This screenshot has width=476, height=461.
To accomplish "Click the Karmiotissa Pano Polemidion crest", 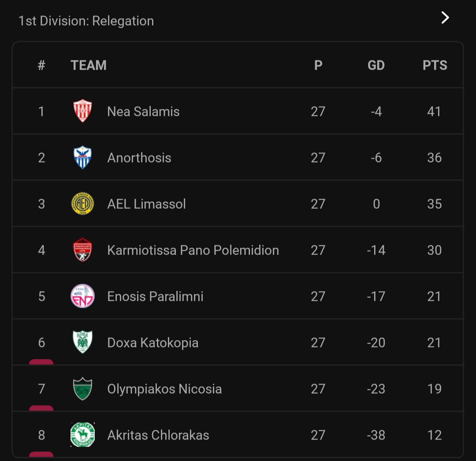I will pyautogui.click(x=82, y=250).
